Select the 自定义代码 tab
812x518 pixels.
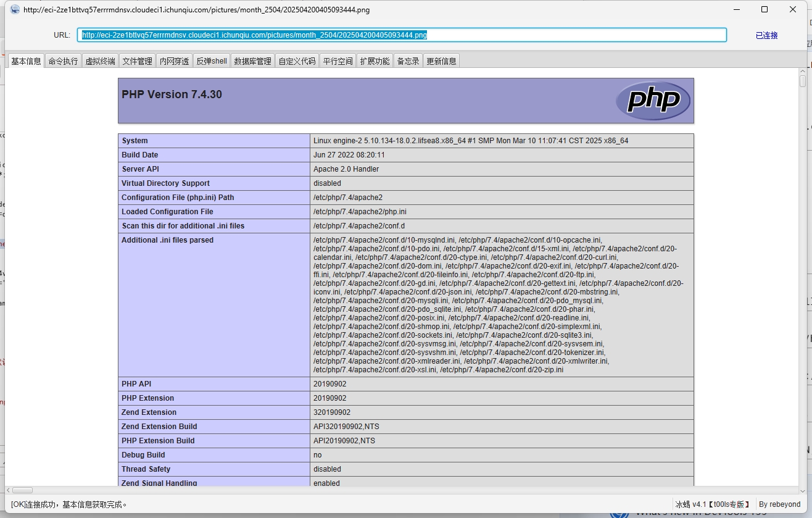[297, 61]
